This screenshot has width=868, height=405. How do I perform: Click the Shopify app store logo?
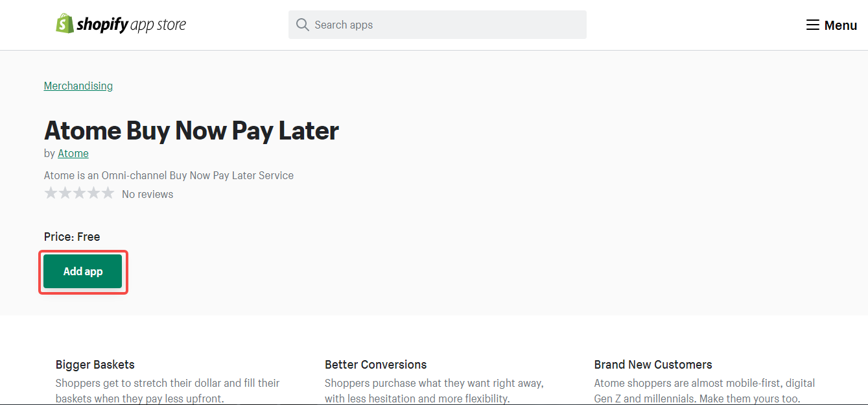[121, 23]
